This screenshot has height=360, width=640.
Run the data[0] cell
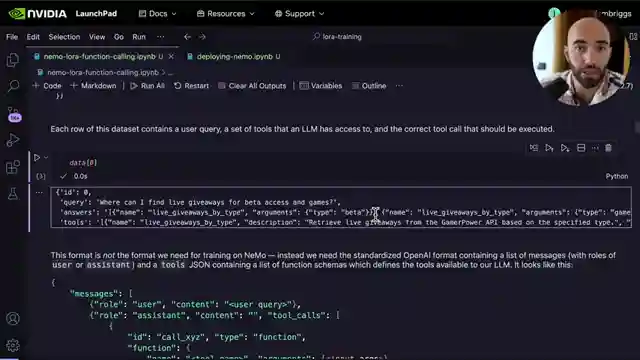(37, 157)
